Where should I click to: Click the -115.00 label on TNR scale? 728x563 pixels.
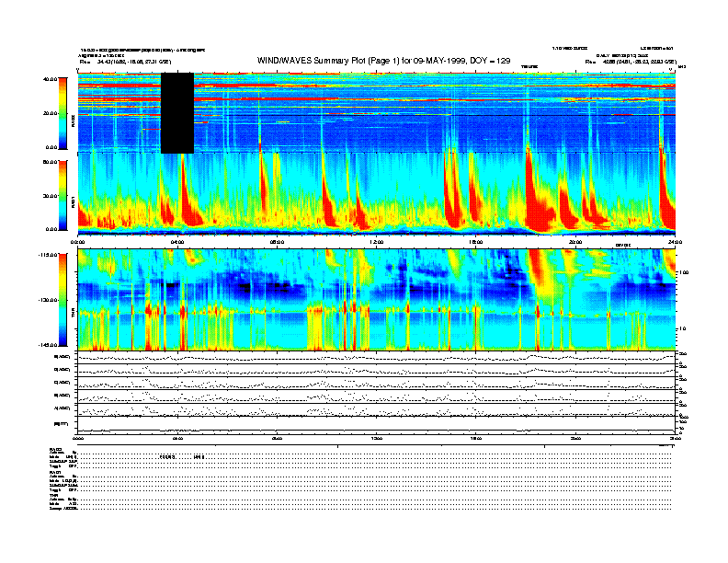pos(48,255)
